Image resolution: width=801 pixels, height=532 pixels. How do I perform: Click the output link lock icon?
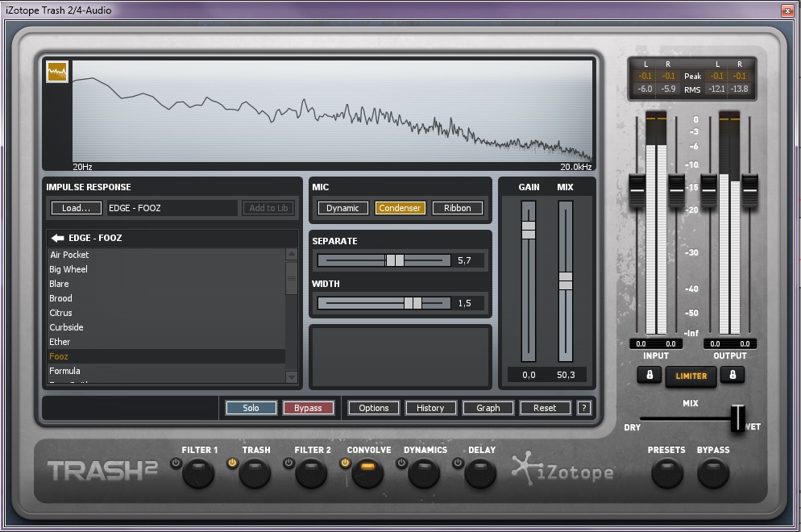click(x=732, y=375)
